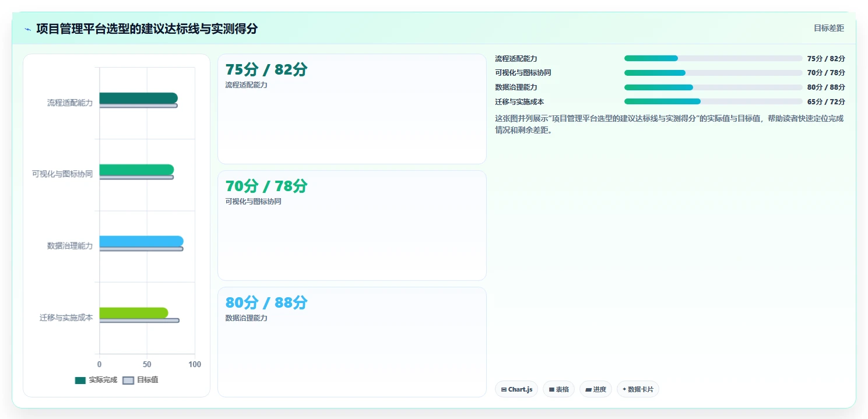868x419 pixels.
Task: Click the 流程适配能力 axis label in chart
Action: (70, 103)
